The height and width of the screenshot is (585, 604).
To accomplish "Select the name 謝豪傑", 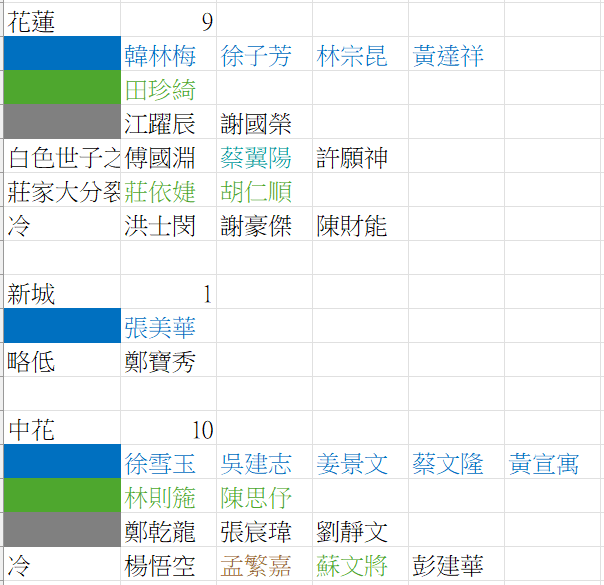I will click(256, 226).
